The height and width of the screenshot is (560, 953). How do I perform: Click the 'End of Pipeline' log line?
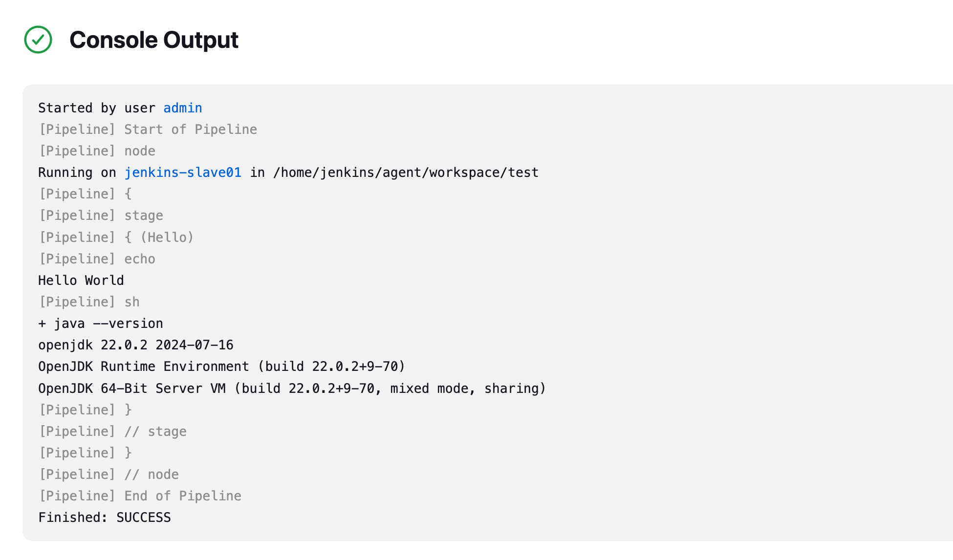coord(140,496)
